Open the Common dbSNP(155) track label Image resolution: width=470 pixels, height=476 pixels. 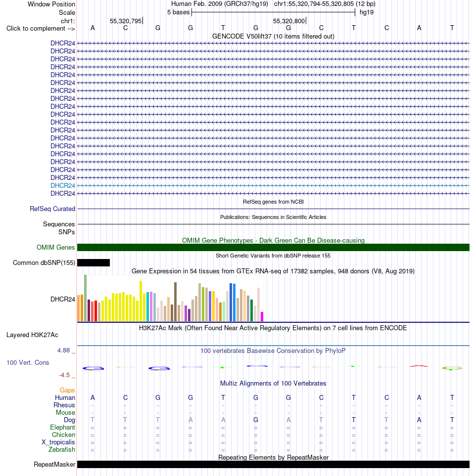coord(44,263)
